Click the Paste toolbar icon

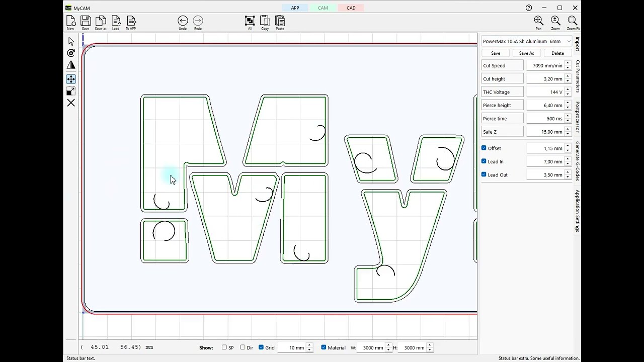point(280,22)
